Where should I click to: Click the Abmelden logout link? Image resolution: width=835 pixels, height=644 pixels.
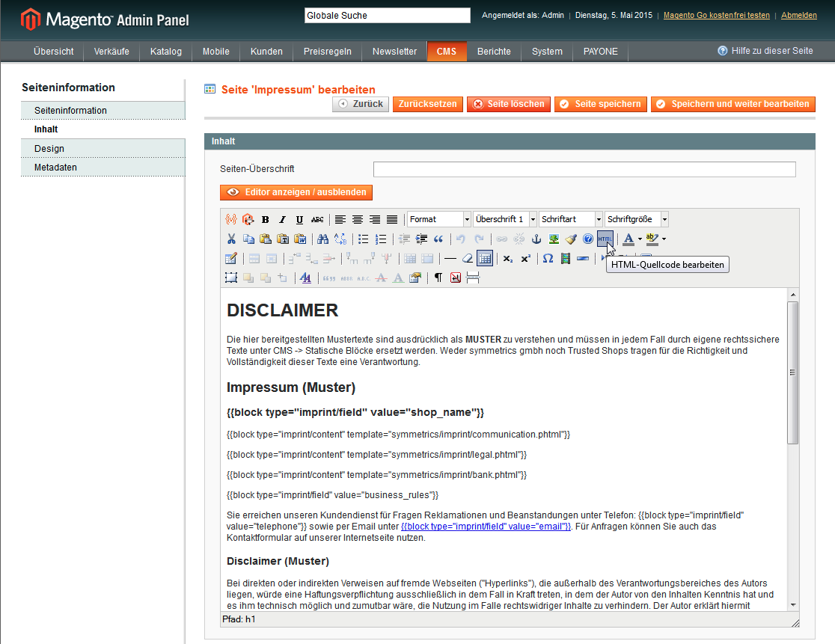click(799, 16)
